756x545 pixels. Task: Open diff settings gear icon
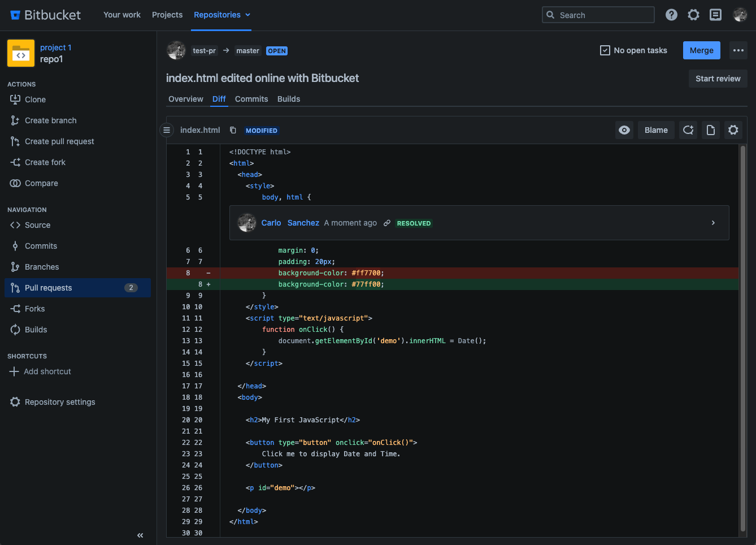[x=733, y=130]
